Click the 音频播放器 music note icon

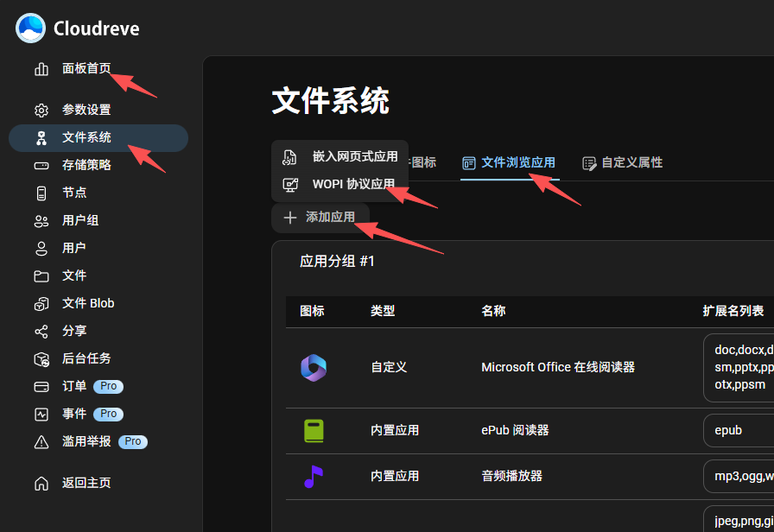tap(313, 475)
